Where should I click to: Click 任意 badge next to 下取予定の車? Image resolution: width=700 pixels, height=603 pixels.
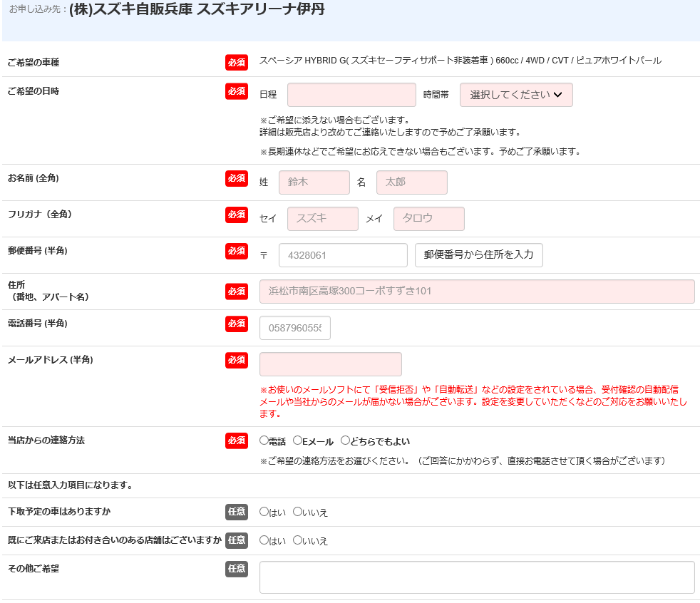tap(237, 512)
